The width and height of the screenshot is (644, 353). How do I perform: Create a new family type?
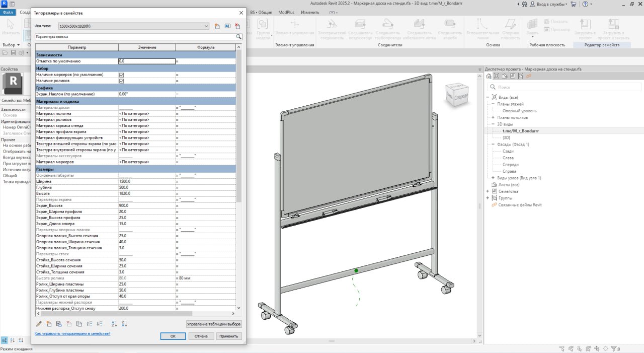tap(217, 26)
